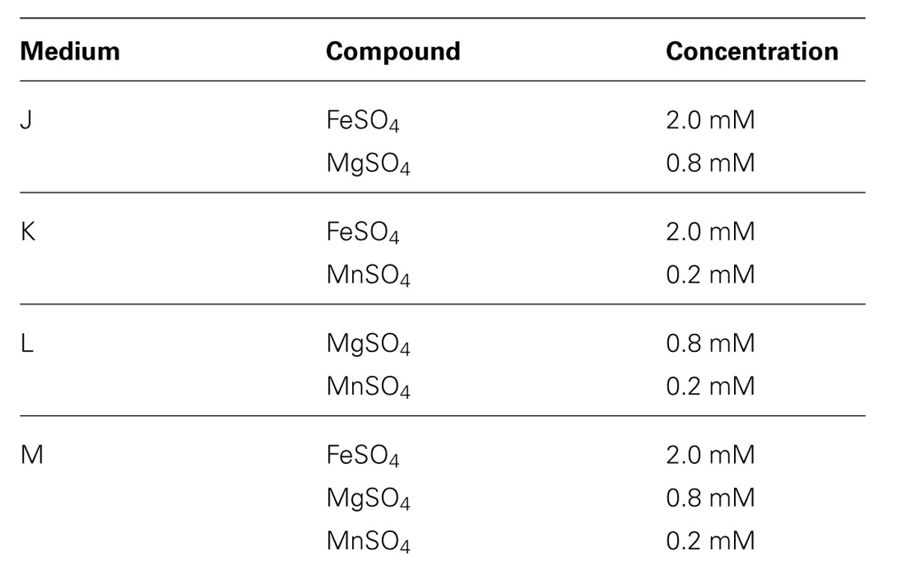Select the 2.0 mM value for medium J
The height and width of the screenshot is (588, 897).
[710, 120]
